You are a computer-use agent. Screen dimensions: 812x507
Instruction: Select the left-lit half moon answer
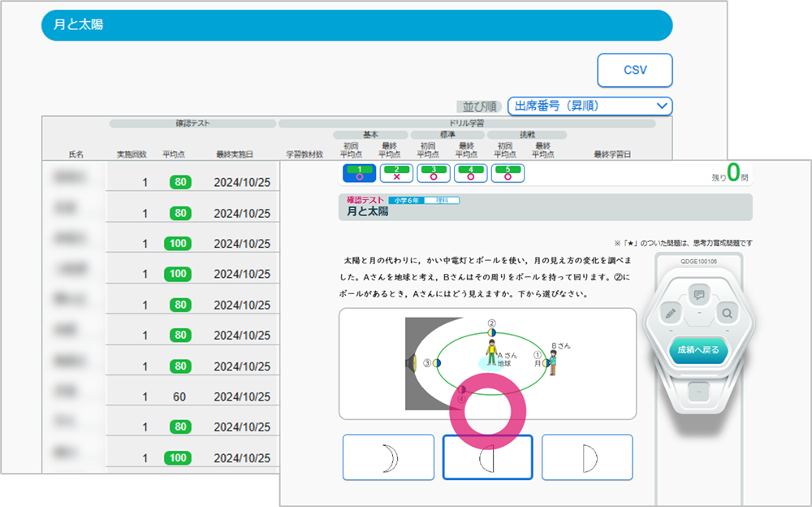(x=487, y=457)
